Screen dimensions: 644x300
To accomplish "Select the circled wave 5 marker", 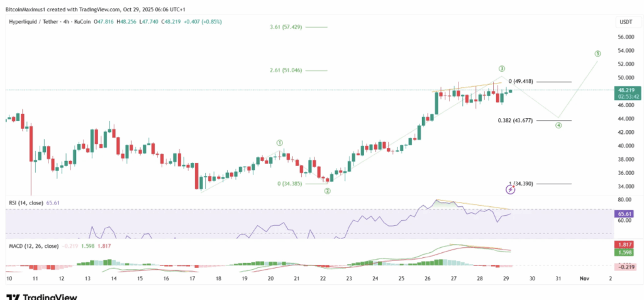I will tap(597, 53).
